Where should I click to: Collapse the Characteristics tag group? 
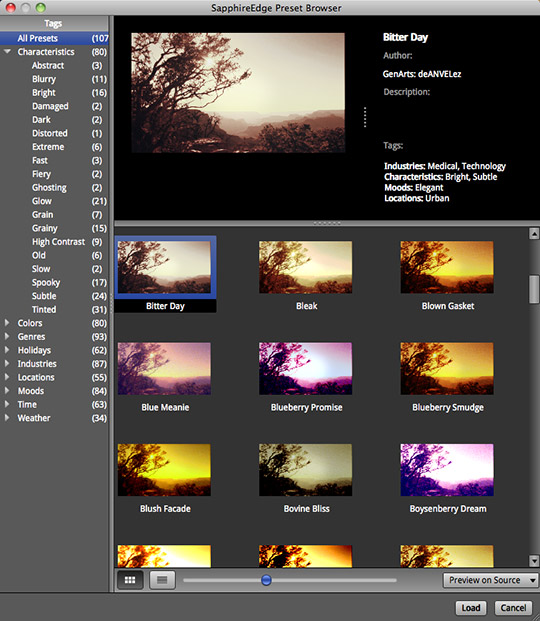pyautogui.click(x=7, y=52)
